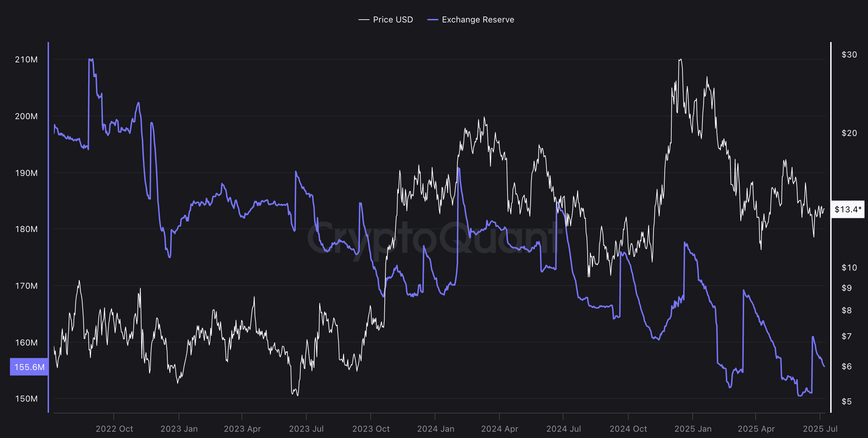The height and width of the screenshot is (438, 868).
Task: Click the 210M left axis label
Action: point(26,60)
